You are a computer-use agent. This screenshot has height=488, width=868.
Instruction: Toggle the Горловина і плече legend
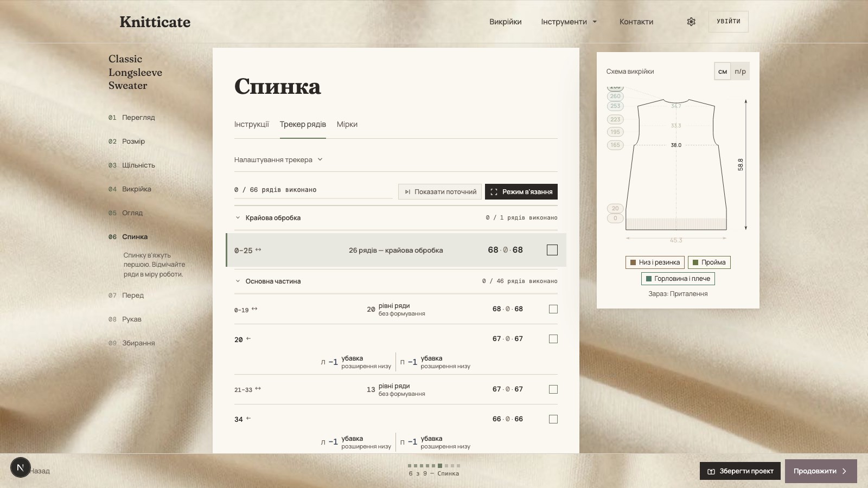678,279
